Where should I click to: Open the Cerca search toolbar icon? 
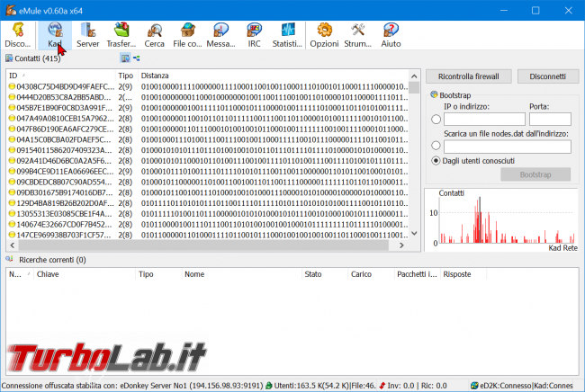click(x=154, y=35)
